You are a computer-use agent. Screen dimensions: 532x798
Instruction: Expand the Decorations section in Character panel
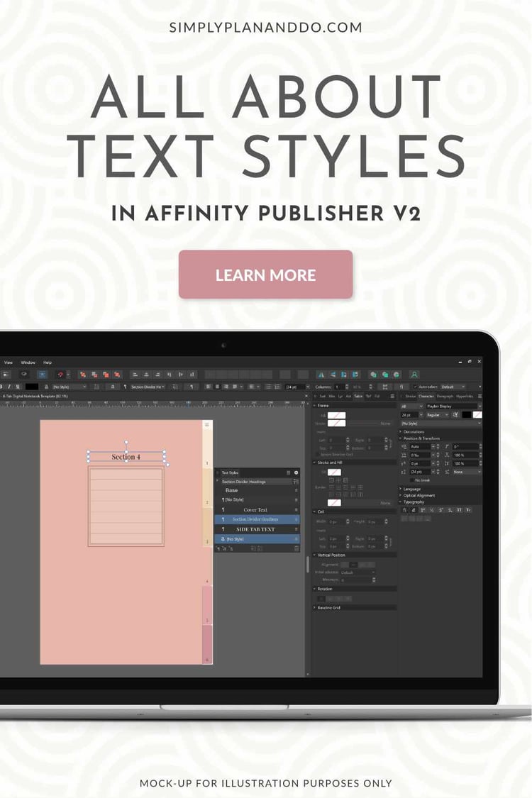coord(401,431)
